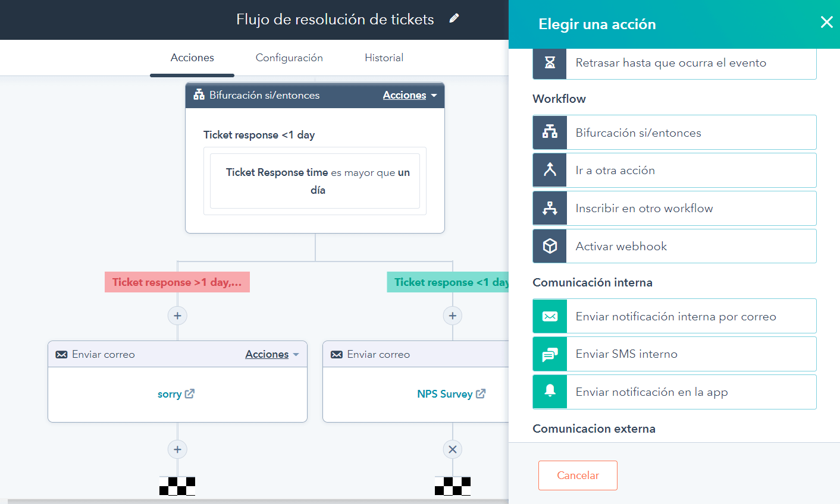Screen dimensions: 840x504
Task: Click the envelope icon for internal email notification
Action: point(550,316)
